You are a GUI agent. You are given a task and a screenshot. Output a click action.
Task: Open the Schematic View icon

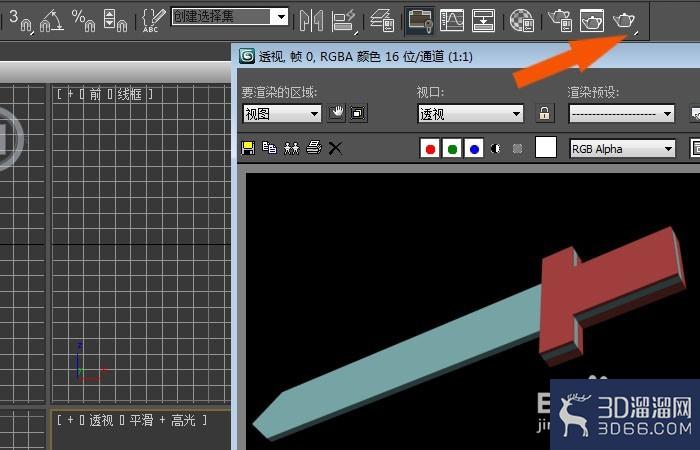coord(483,21)
